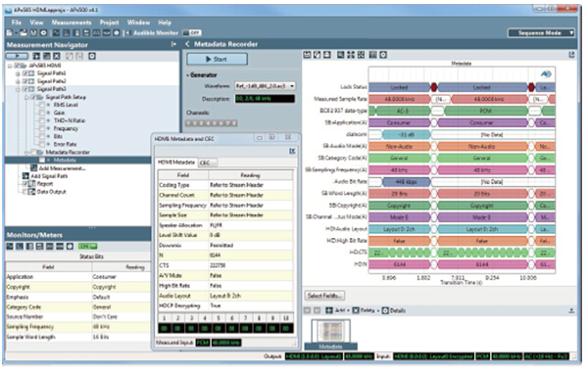The height and width of the screenshot is (372, 588).
Task: Toggle the Audible Monitor OFF switch
Action: pyautogui.click(x=193, y=33)
